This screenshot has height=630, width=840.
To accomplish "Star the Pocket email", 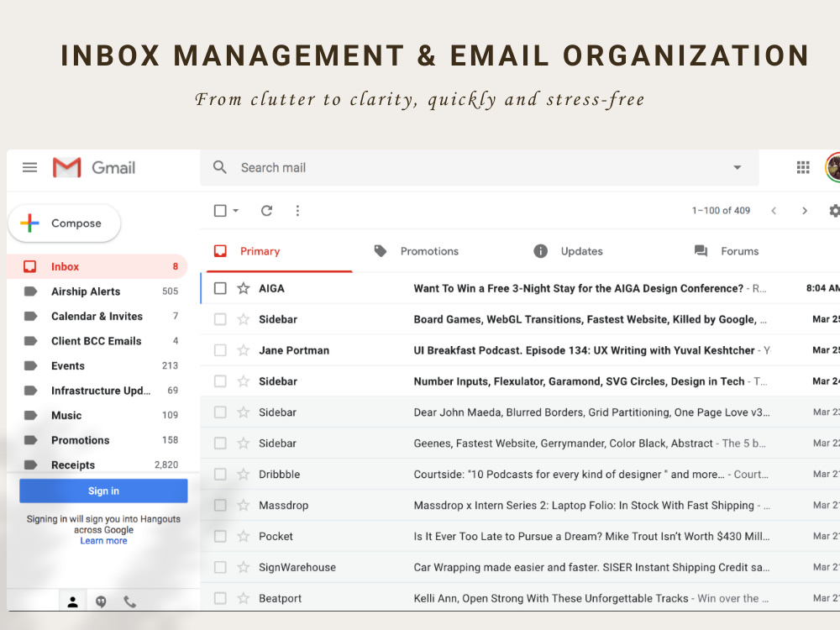I will 244,536.
